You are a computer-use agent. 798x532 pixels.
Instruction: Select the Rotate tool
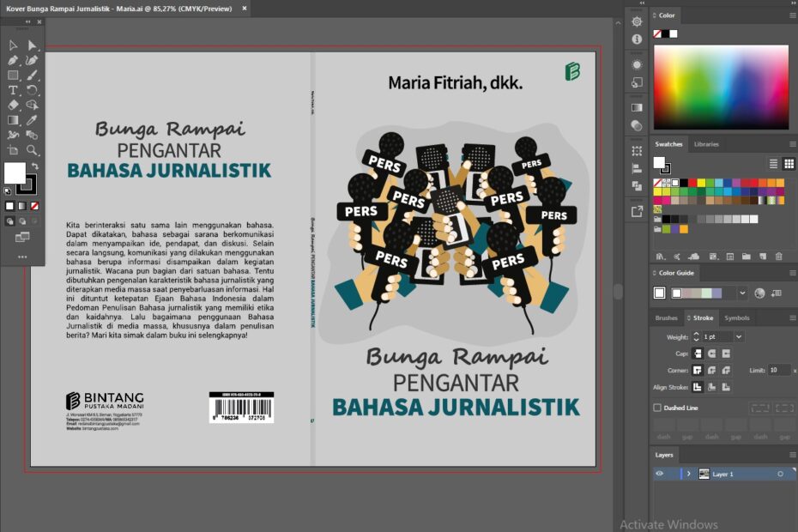pos(32,90)
